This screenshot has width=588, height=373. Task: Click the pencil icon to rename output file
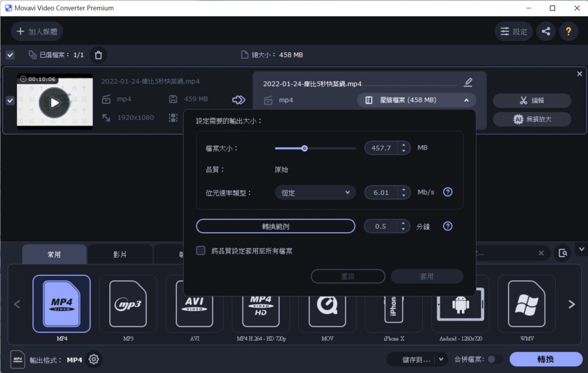pos(468,82)
